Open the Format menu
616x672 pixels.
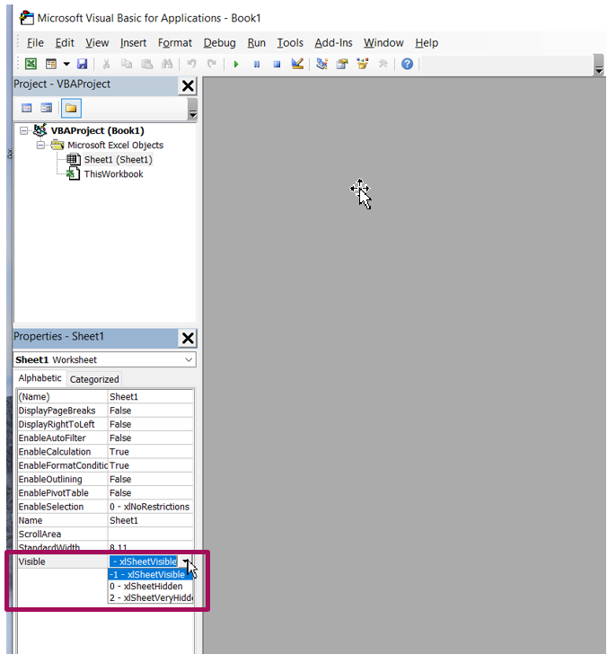point(175,43)
